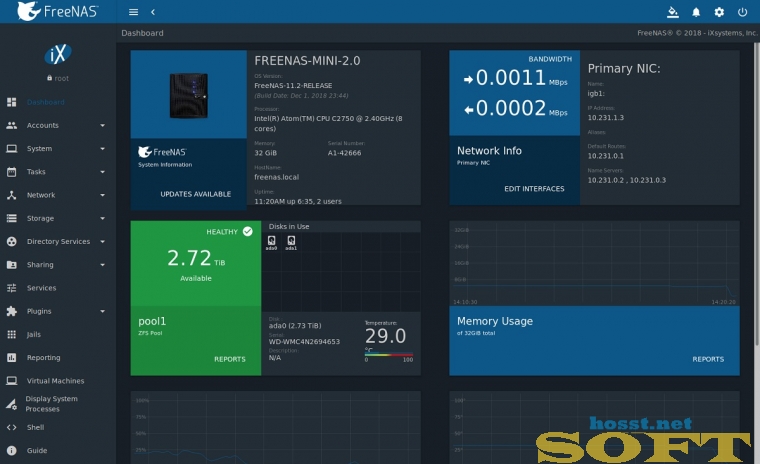Expand the Plugins menu arrow

pyautogui.click(x=102, y=312)
